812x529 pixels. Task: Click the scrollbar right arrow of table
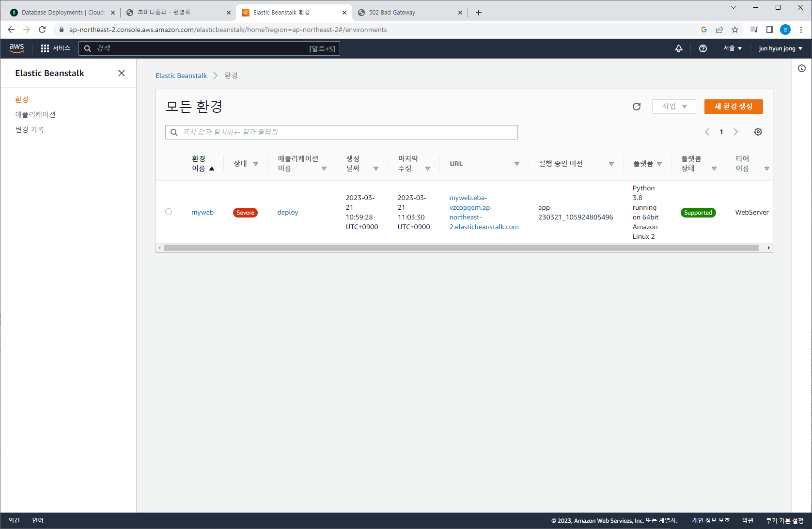(768, 248)
